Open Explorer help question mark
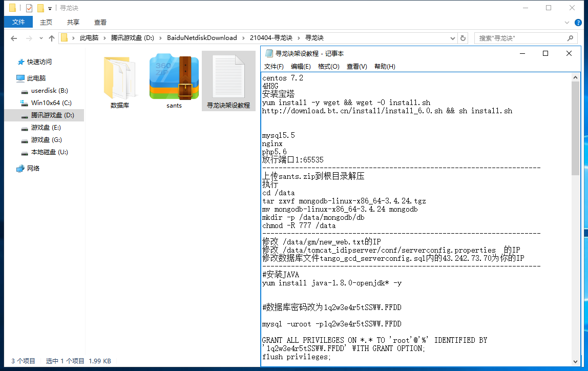588x371 pixels. tap(578, 23)
